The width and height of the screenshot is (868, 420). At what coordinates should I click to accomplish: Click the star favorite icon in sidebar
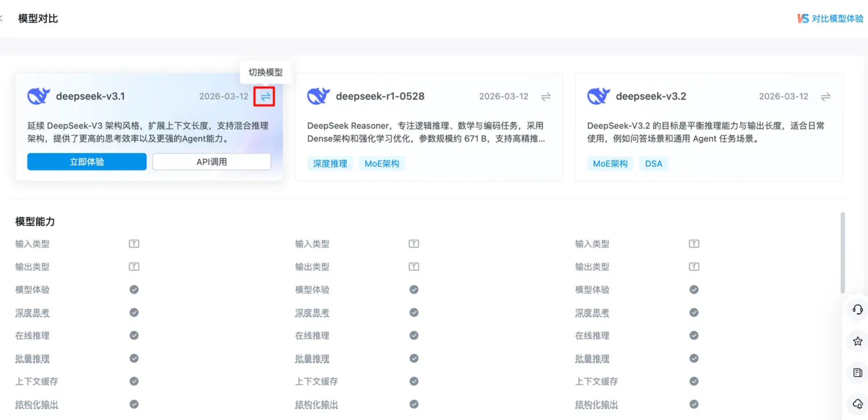click(858, 341)
